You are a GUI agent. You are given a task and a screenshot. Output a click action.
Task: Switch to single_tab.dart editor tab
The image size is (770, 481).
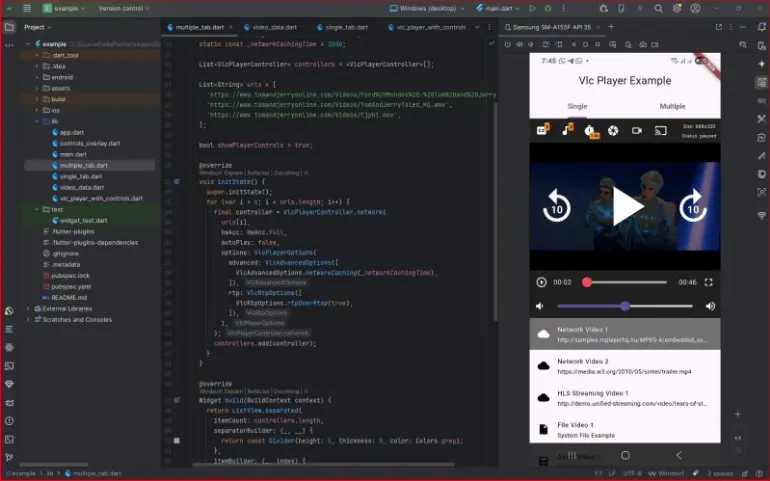[x=342, y=27]
